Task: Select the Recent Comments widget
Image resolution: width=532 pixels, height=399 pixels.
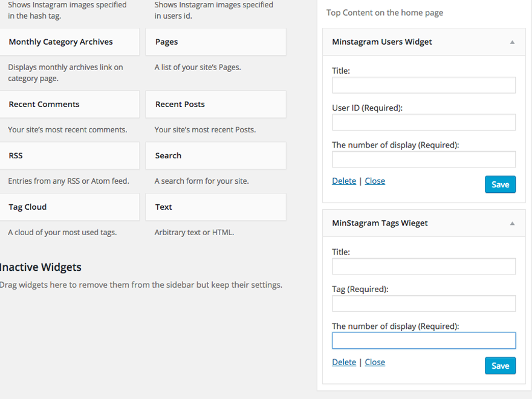Action: [x=69, y=104]
